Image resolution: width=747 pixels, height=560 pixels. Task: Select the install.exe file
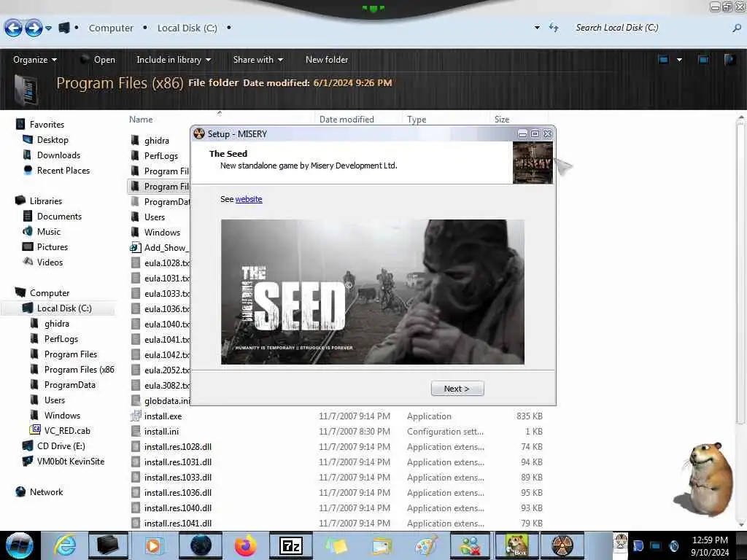163,416
